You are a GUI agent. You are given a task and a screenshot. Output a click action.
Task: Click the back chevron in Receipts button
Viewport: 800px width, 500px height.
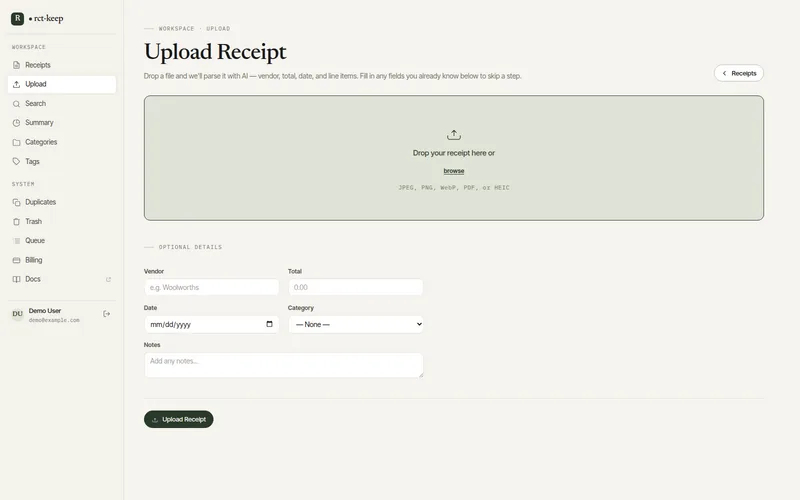tap(724, 73)
